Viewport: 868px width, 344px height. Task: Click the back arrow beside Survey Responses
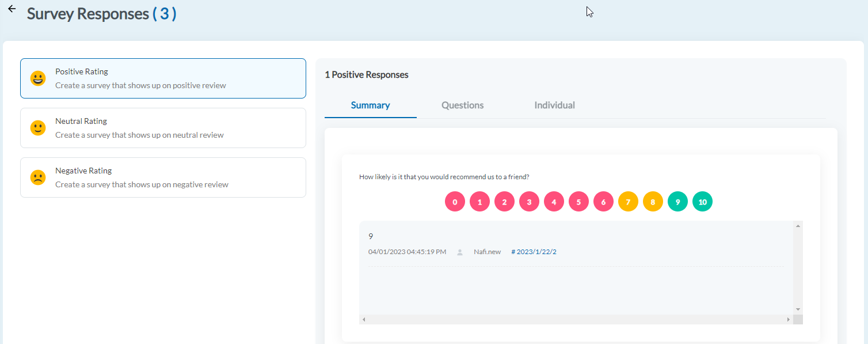(x=12, y=10)
